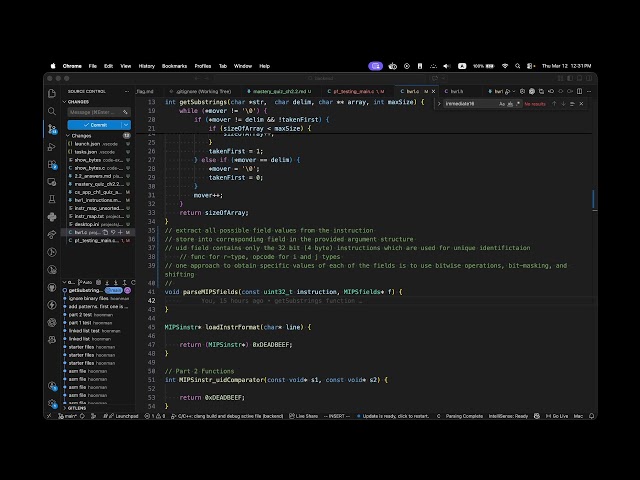Viewport: 640px width, 480px height.
Task: Open the Source Control view icon
Action: point(52,129)
